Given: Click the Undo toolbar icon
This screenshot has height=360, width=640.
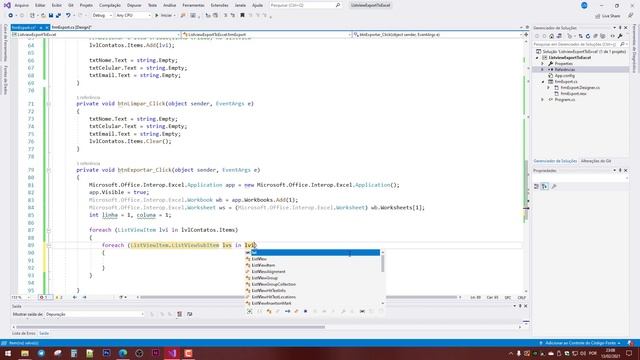Looking at the screenshot, I should click(x=68, y=16).
